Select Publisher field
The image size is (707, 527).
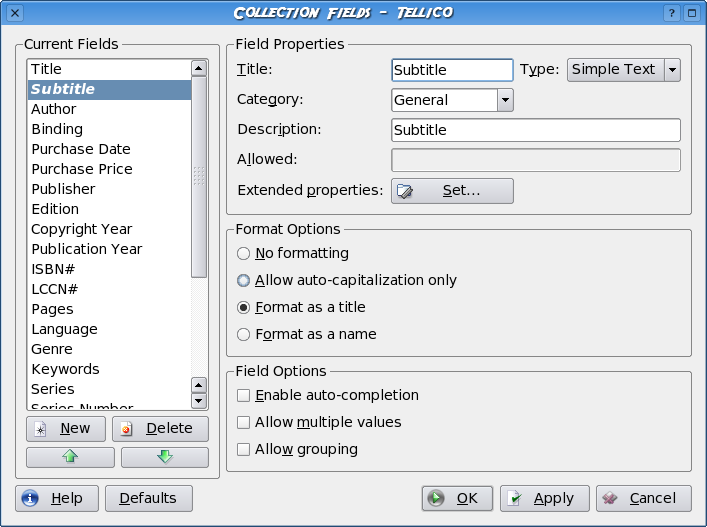click(x=110, y=189)
